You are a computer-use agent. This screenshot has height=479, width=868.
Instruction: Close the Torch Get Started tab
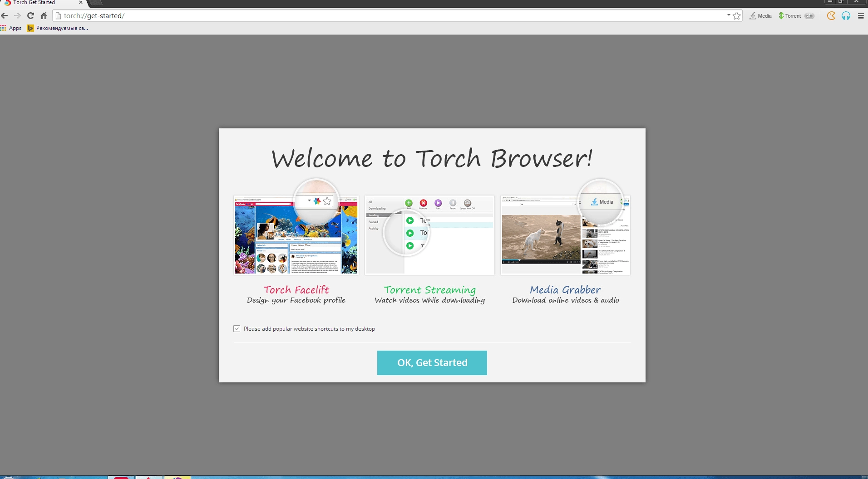(x=81, y=2)
